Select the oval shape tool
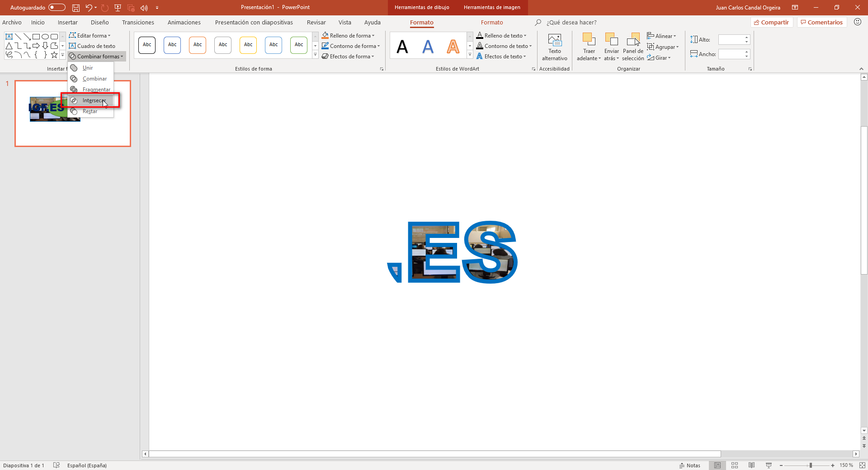The image size is (868, 470). pos(45,37)
